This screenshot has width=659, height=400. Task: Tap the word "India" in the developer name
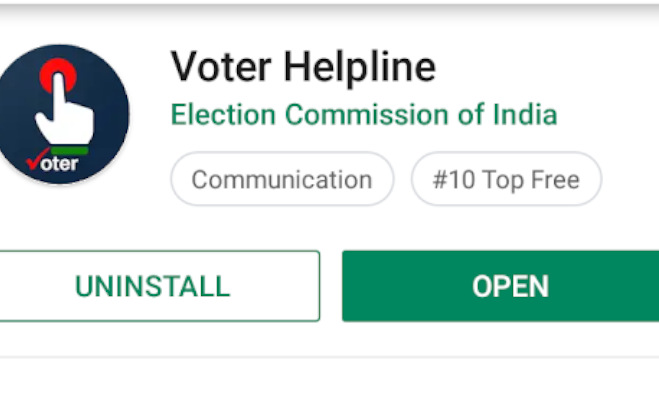(524, 114)
